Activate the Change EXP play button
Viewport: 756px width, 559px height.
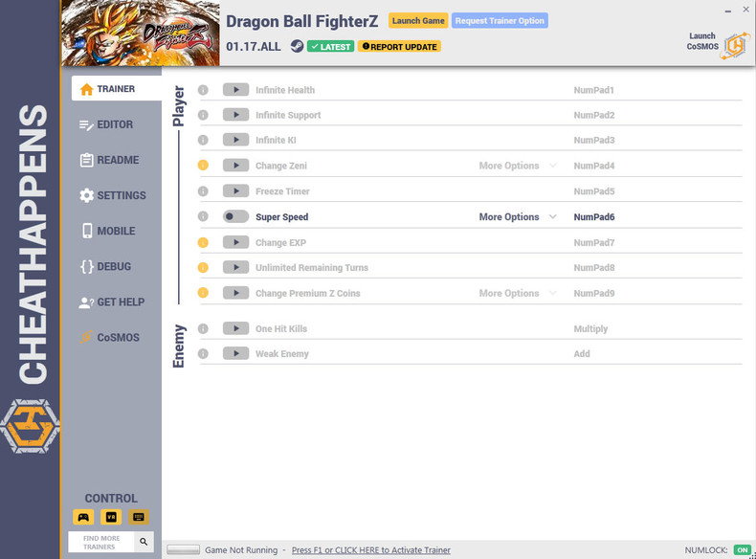[235, 242]
